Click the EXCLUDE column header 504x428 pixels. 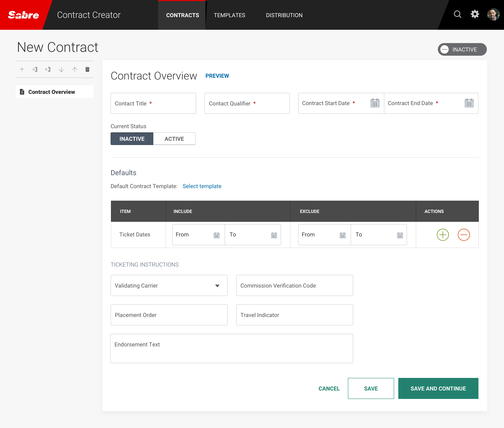(353, 211)
